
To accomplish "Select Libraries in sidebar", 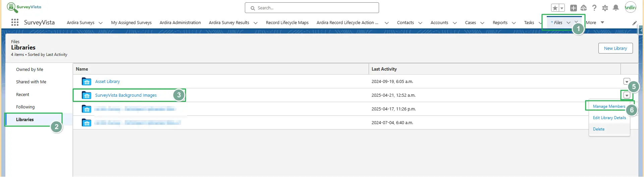I will (x=25, y=119).
